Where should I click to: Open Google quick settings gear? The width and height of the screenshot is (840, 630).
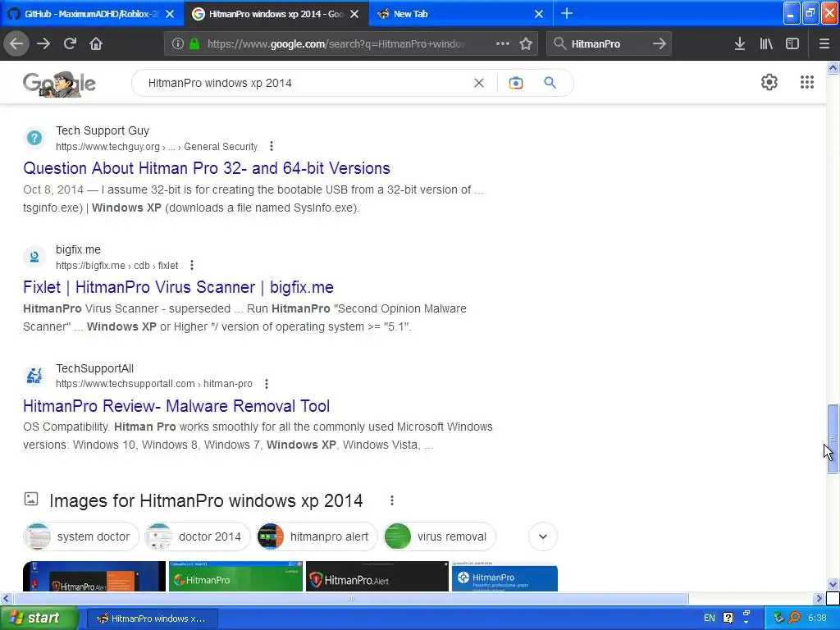click(769, 82)
